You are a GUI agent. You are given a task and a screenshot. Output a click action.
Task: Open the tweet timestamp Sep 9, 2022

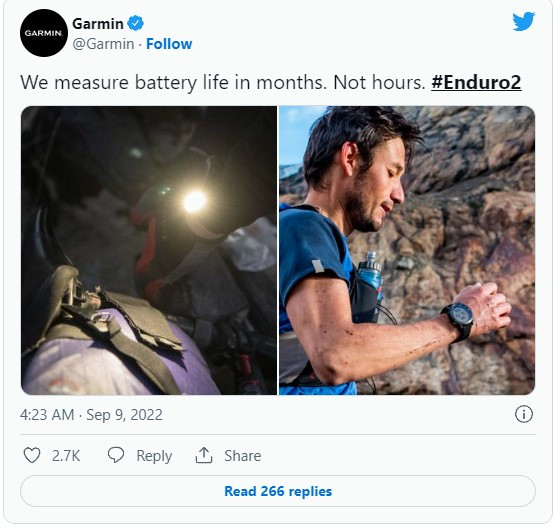[91, 415]
